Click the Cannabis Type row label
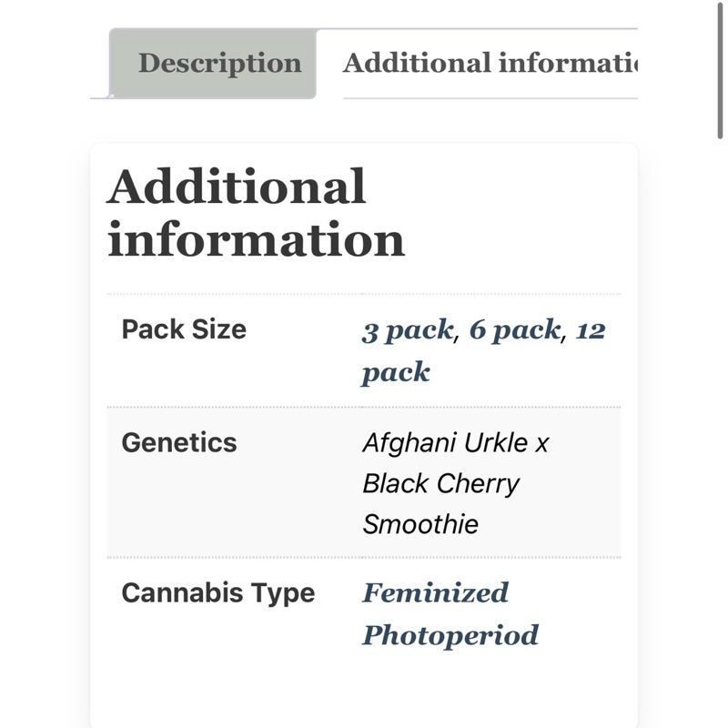The image size is (728, 728). point(218,593)
